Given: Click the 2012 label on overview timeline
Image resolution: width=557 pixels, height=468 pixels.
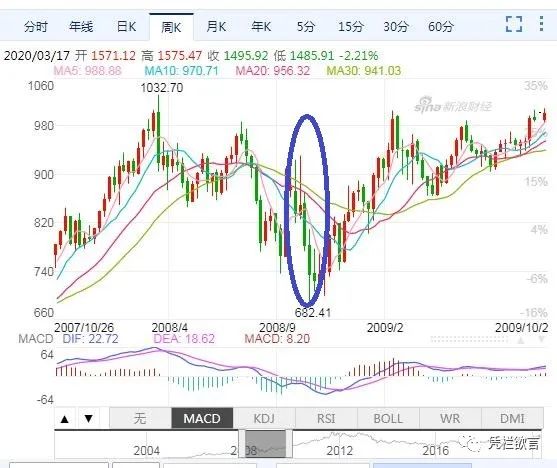Looking at the screenshot, I should [x=339, y=451].
